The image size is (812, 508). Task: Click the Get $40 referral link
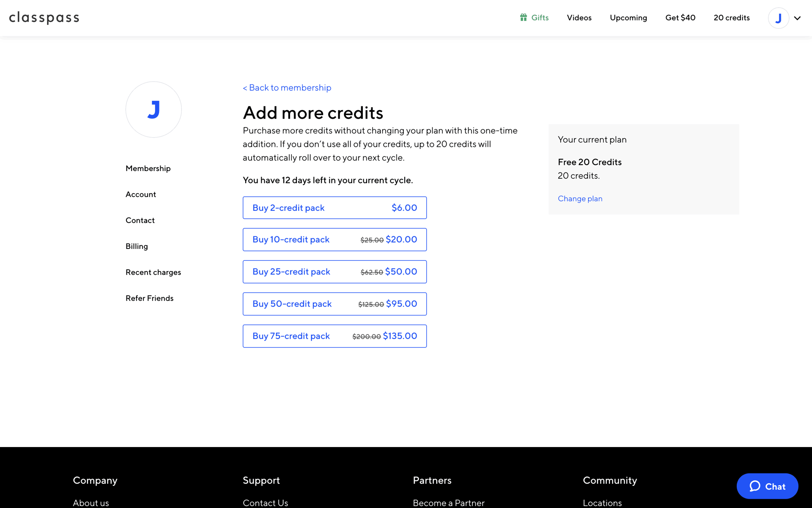680,18
